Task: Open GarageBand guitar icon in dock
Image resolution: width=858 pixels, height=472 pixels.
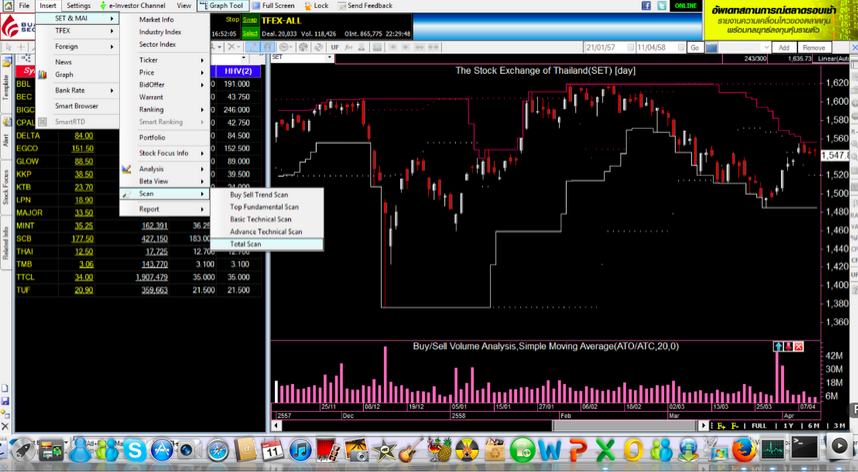Action: tap(410, 450)
